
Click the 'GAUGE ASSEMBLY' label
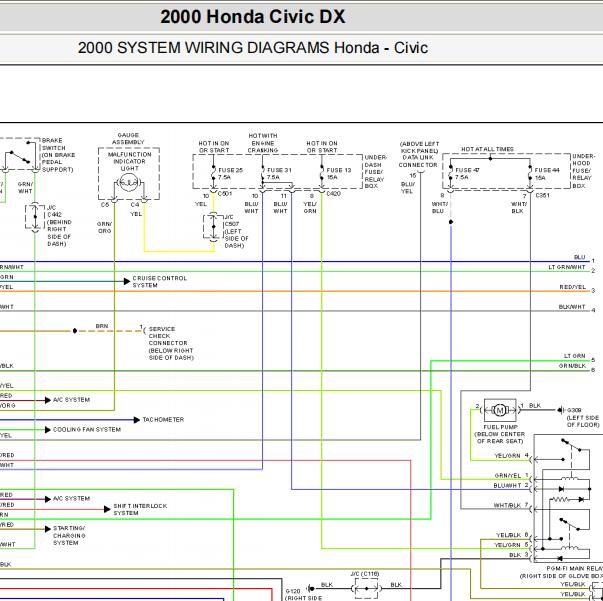click(128, 138)
